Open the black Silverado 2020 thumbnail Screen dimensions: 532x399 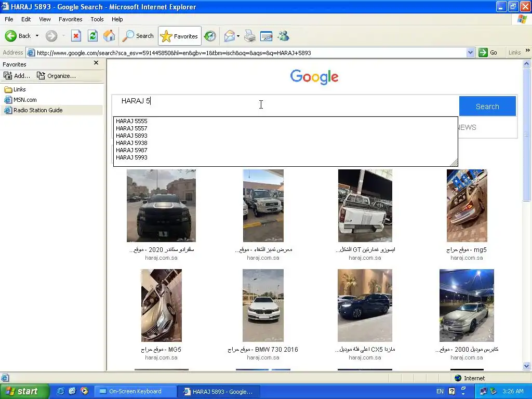161,206
